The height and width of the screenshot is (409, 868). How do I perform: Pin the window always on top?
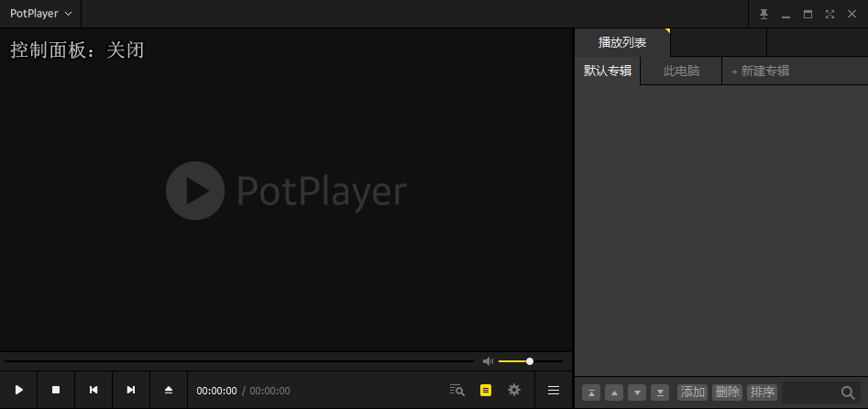click(x=764, y=15)
